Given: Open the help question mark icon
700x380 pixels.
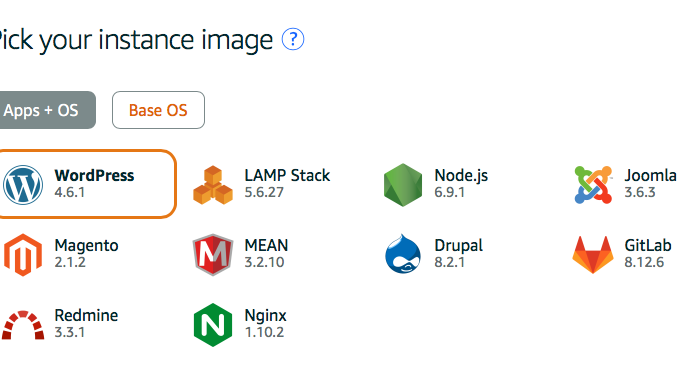Looking at the screenshot, I should click(293, 39).
